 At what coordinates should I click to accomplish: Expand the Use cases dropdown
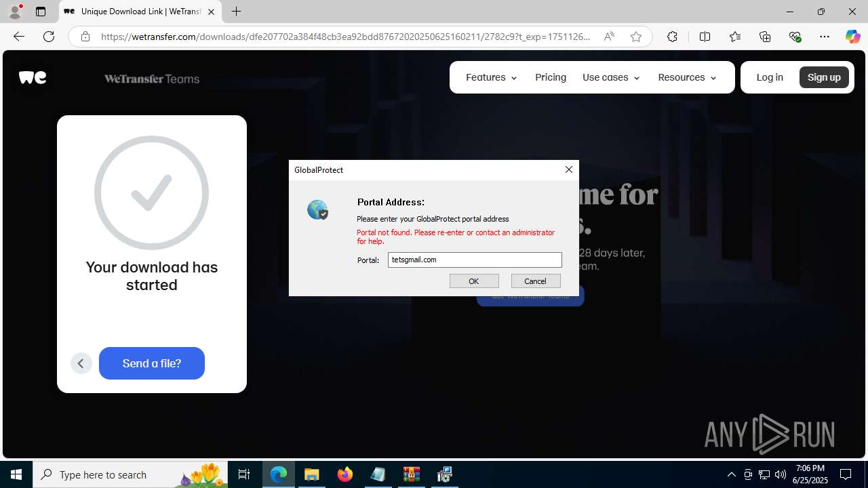611,77
